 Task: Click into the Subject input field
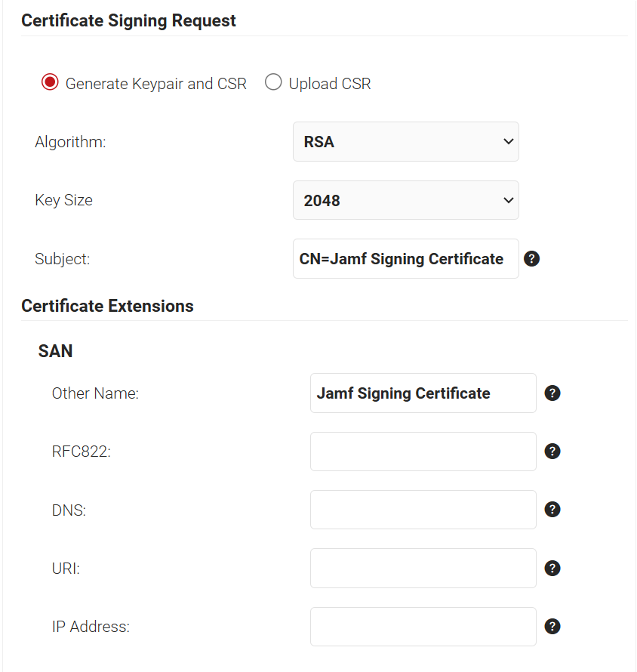click(x=405, y=259)
